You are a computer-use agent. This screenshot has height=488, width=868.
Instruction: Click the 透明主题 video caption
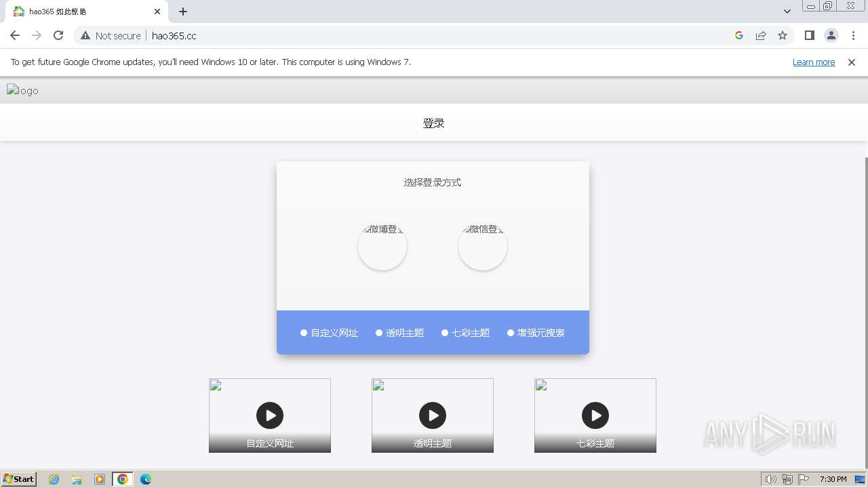433,443
